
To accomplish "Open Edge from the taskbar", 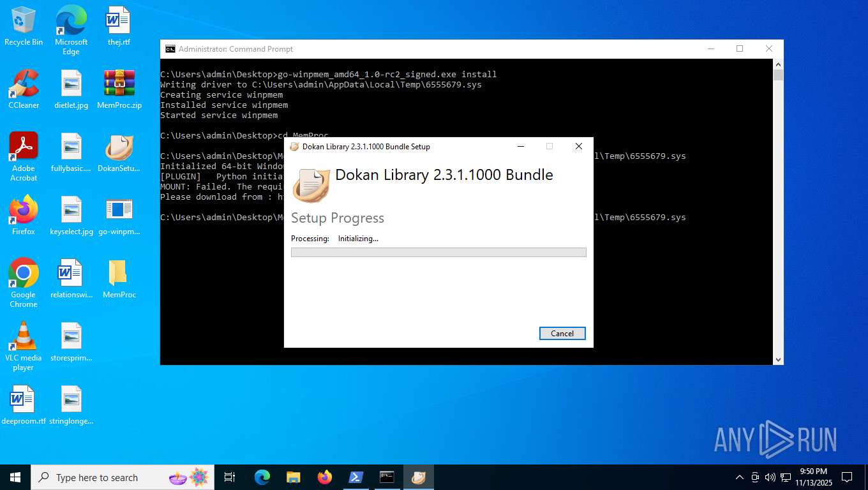I will (262, 477).
